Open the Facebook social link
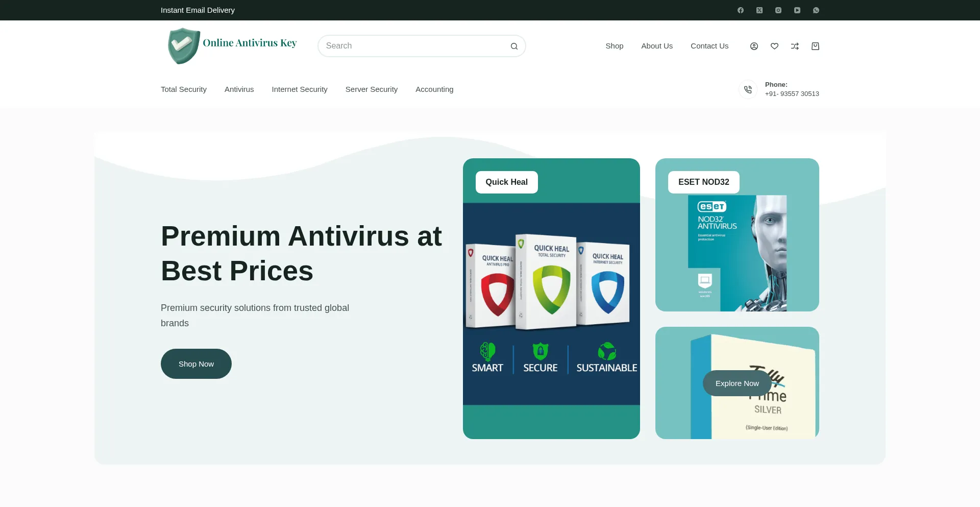The width and height of the screenshot is (980, 507). (x=741, y=10)
